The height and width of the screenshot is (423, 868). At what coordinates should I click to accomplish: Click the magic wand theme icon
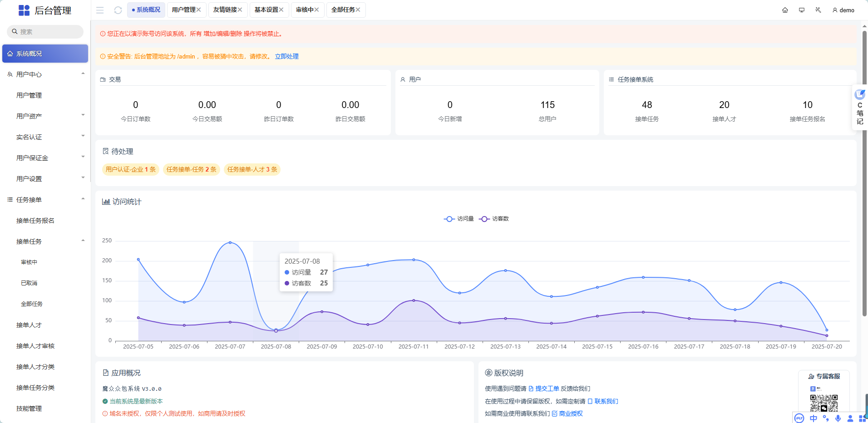(818, 10)
